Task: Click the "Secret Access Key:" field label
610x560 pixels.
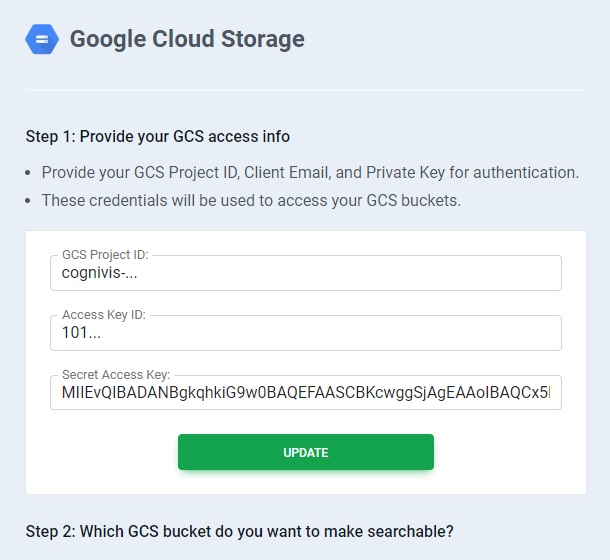Action: tap(116, 375)
